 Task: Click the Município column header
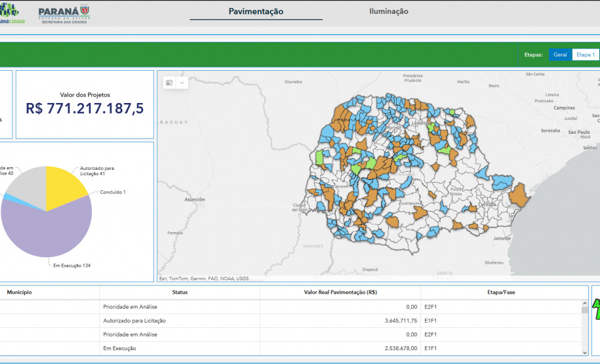pyautogui.click(x=20, y=292)
